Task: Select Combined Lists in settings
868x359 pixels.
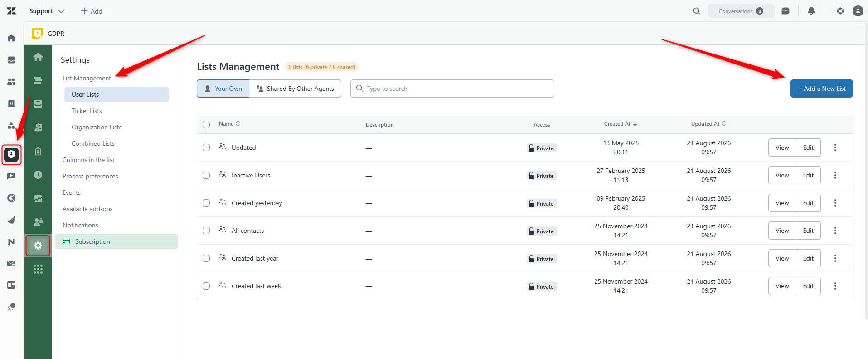Action: pyautogui.click(x=93, y=143)
